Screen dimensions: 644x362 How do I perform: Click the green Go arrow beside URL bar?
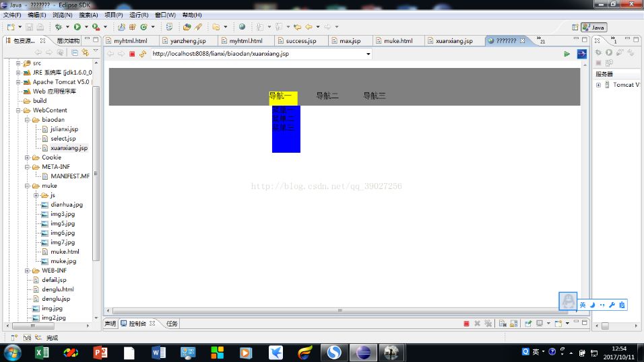pyautogui.click(x=567, y=54)
